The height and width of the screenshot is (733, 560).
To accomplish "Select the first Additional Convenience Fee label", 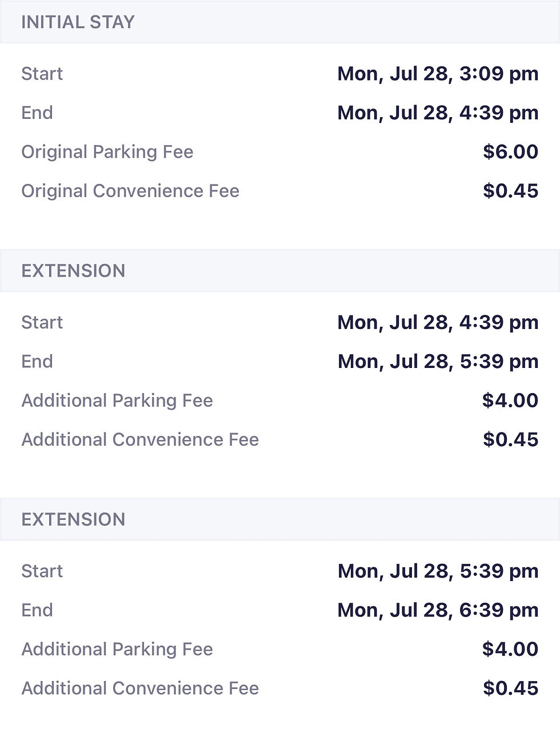I will pos(140,439).
